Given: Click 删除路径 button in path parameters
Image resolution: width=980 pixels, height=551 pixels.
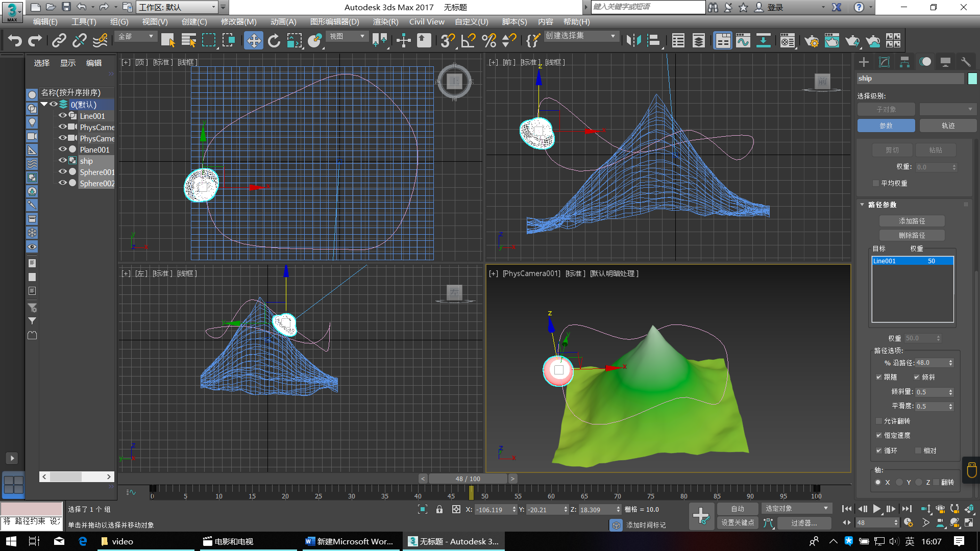Looking at the screenshot, I should pyautogui.click(x=912, y=235).
